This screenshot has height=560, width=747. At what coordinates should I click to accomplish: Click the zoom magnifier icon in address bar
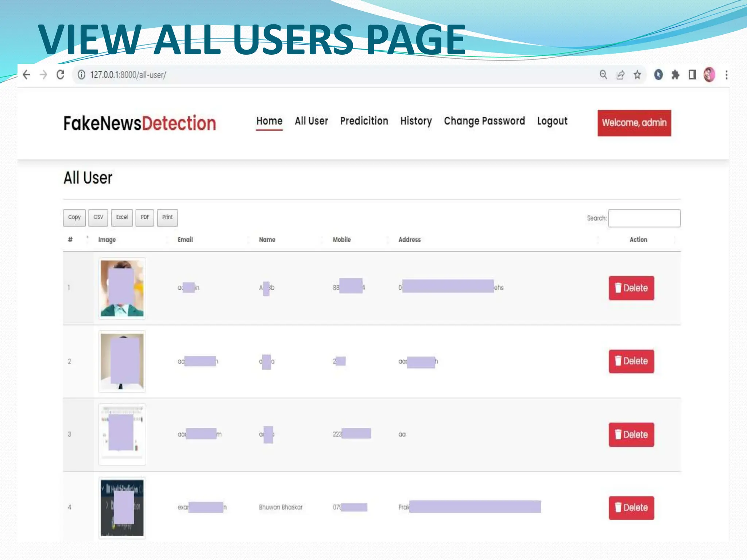603,75
